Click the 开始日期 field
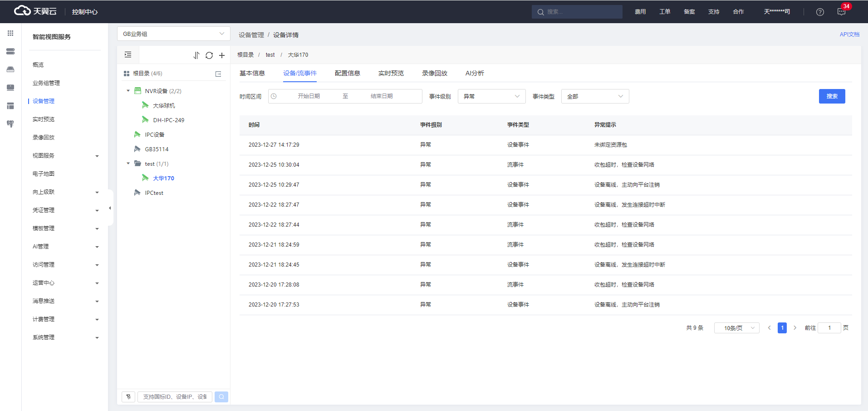The height and width of the screenshot is (411, 868). pos(309,96)
